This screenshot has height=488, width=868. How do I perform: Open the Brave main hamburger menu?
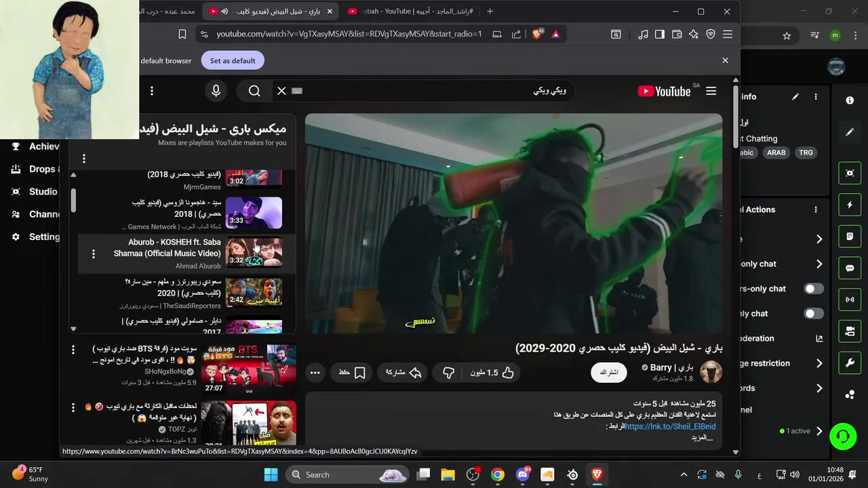pyautogui.click(x=728, y=34)
